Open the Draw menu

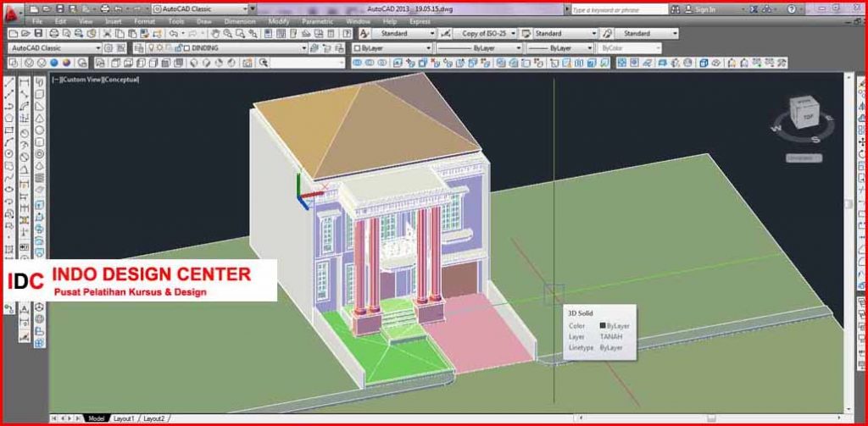(x=204, y=21)
